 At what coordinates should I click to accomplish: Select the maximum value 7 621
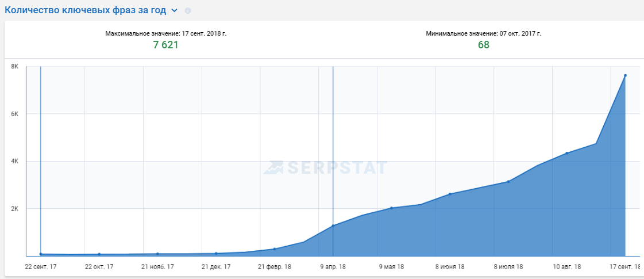165,45
